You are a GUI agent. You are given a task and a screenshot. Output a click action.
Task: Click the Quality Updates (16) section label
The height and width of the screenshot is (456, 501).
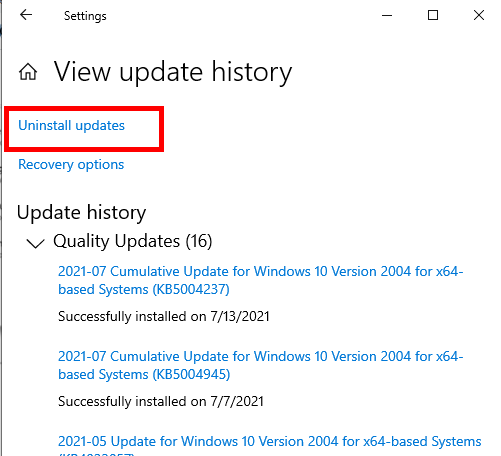click(x=133, y=241)
